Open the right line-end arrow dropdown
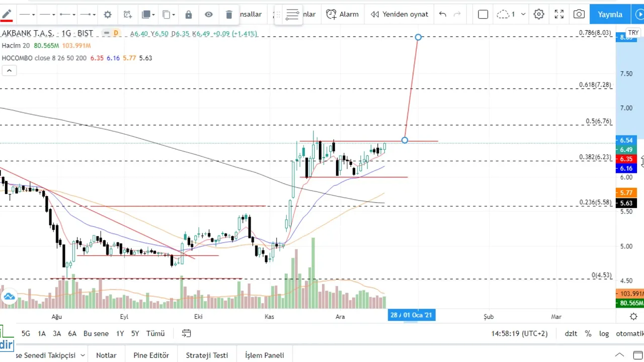Image resolution: width=644 pixels, height=362 pixels. pyautogui.click(x=88, y=15)
